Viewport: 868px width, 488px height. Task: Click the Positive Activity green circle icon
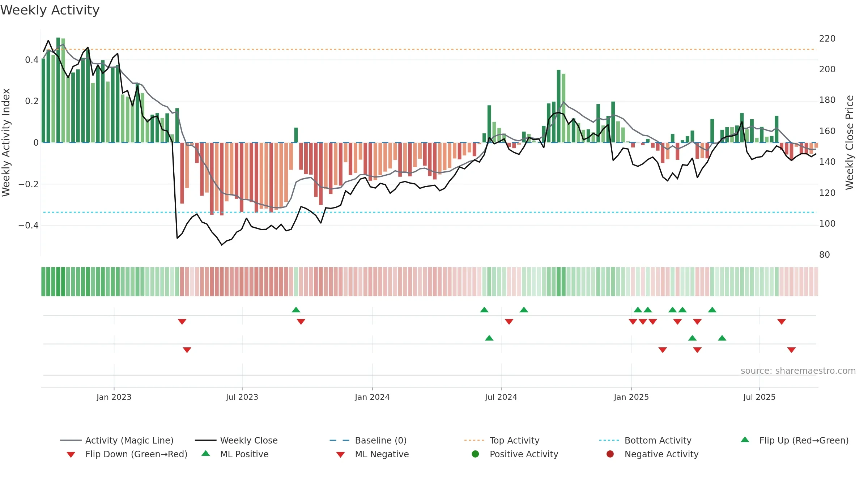point(475,454)
